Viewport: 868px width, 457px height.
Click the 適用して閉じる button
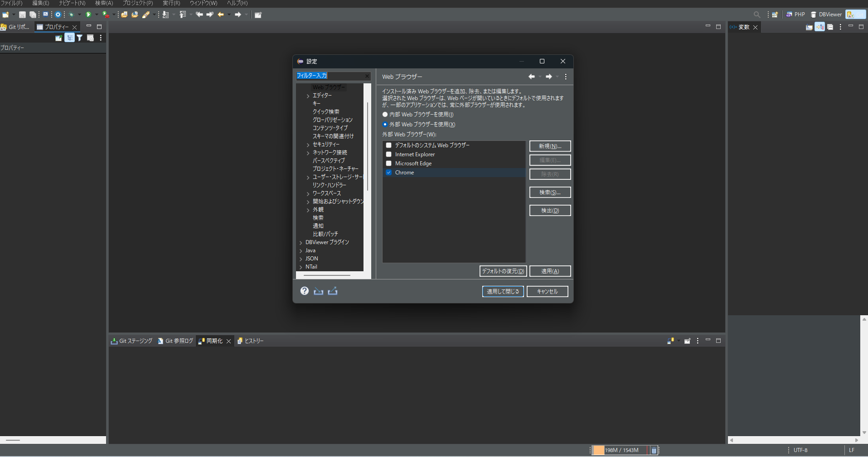tap(503, 291)
